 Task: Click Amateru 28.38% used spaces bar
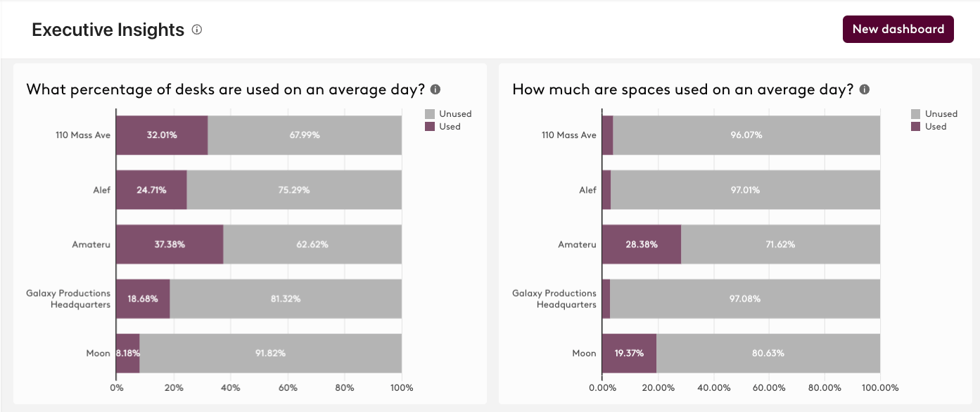(x=641, y=244)
